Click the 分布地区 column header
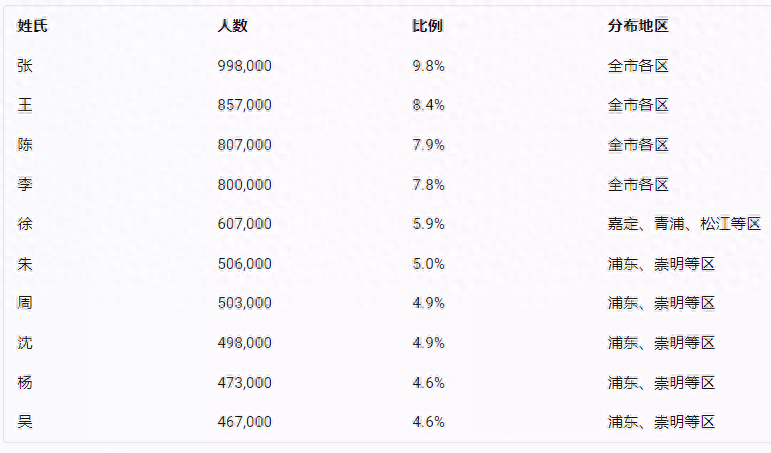Image resolution: width=771 pixels, height=453 pixels. click(637, 26)
